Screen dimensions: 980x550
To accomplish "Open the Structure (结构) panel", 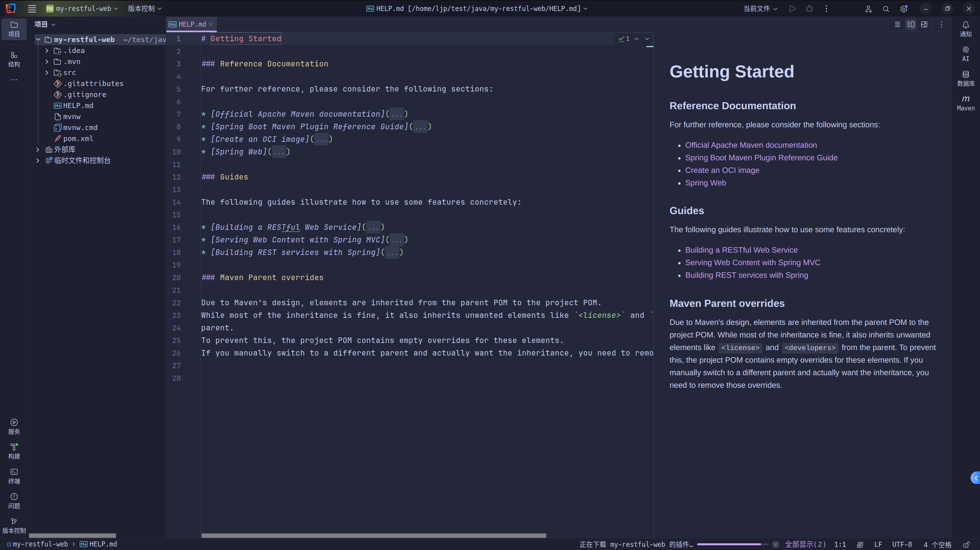I will coord(14,59).
